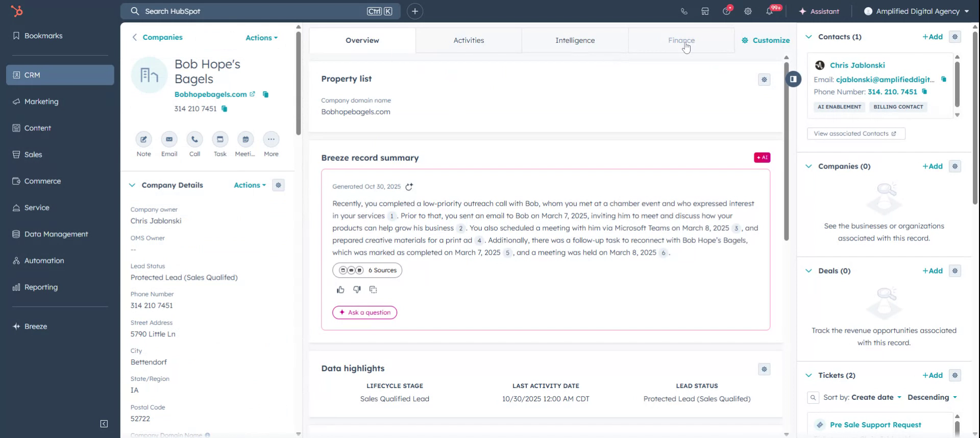Open the notifications bell
980x438 pixels.
pos(770,11)
